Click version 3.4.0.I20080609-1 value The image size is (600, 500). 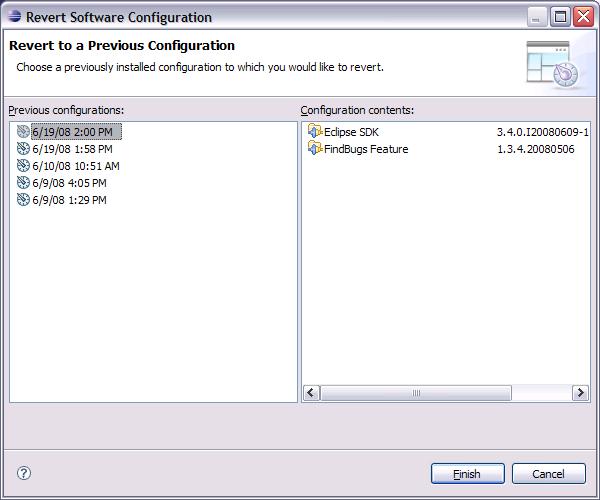(543, 132)
